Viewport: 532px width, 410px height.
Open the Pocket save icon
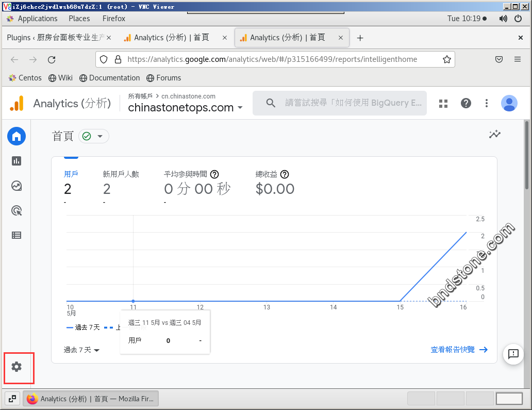click(499, 59)
